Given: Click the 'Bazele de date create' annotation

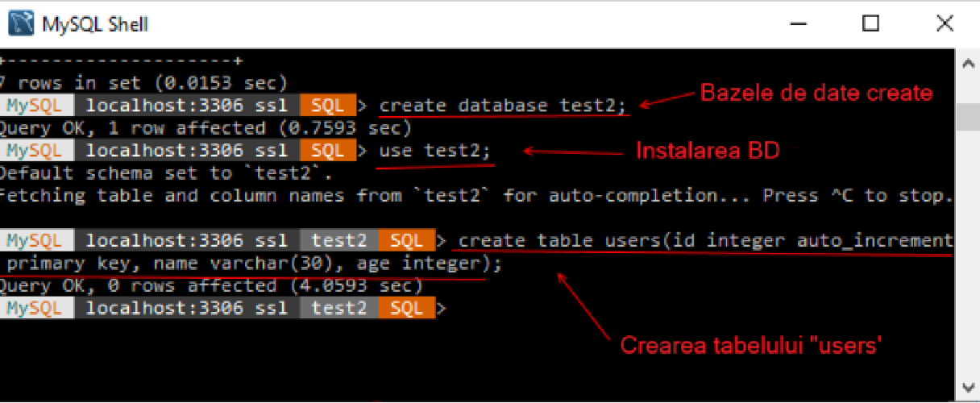Looking at the screenshot, I should click(816, 93).
